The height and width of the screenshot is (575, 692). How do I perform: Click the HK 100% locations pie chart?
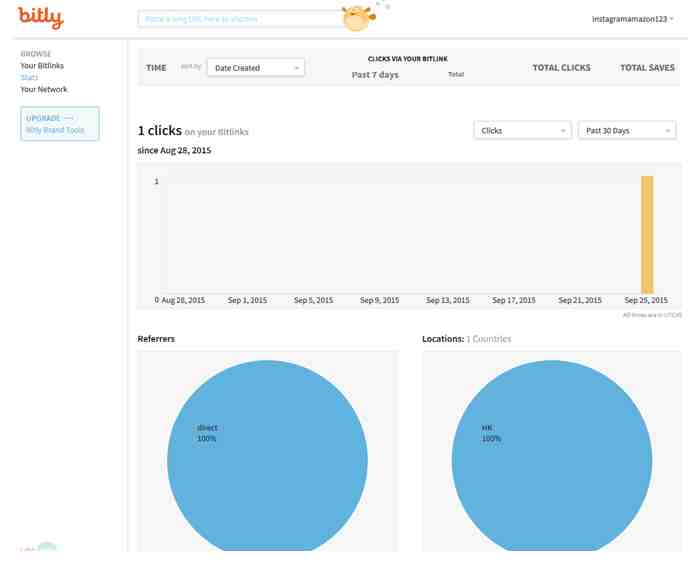[551, 460]
